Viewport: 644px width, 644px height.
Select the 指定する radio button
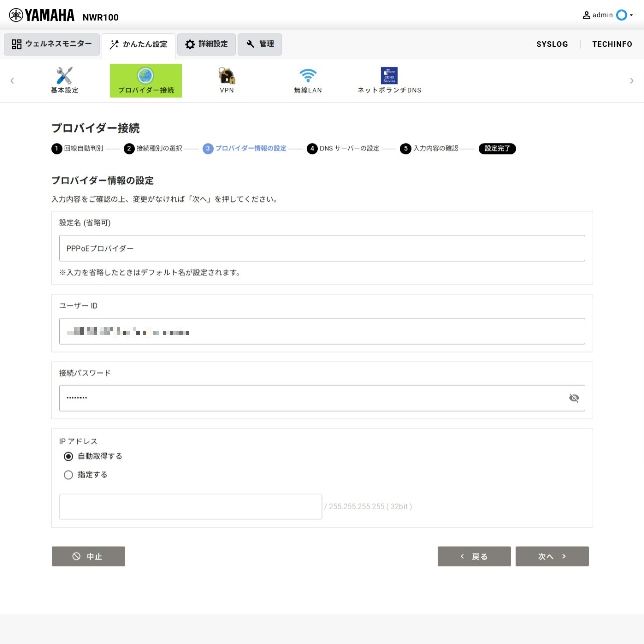[69, 475]
